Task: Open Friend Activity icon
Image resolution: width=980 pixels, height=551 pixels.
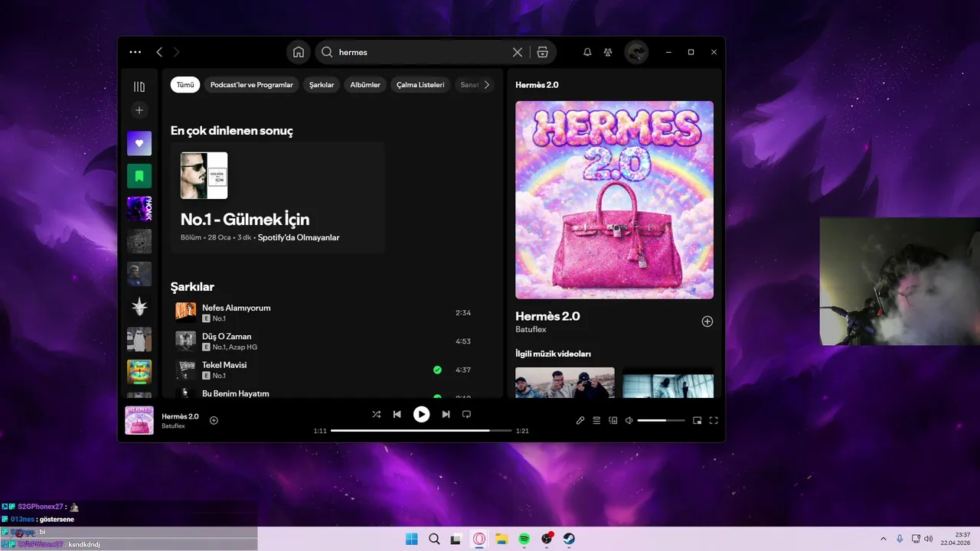Action: (x=608, y=52)
